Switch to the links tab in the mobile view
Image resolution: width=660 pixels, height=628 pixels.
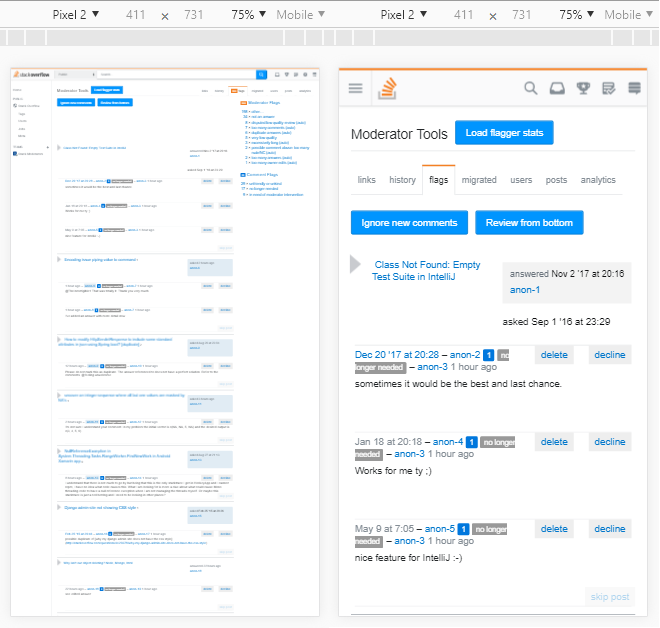tap(367, 180)
